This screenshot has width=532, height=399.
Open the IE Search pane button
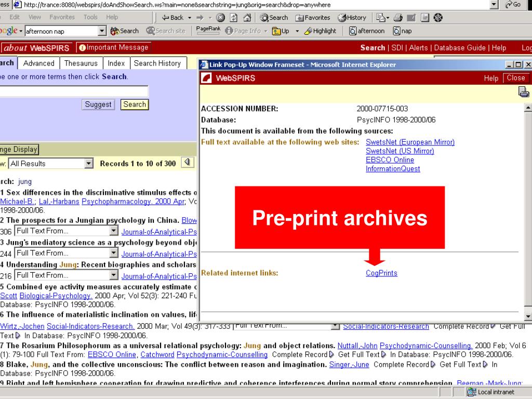tap(274, 18)
